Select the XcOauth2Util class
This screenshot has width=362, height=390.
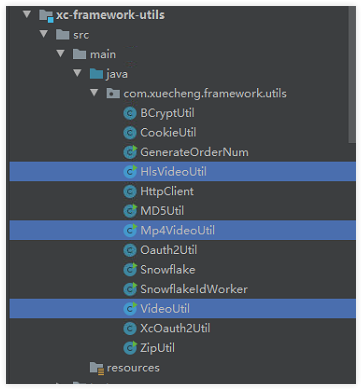[175, 328]
